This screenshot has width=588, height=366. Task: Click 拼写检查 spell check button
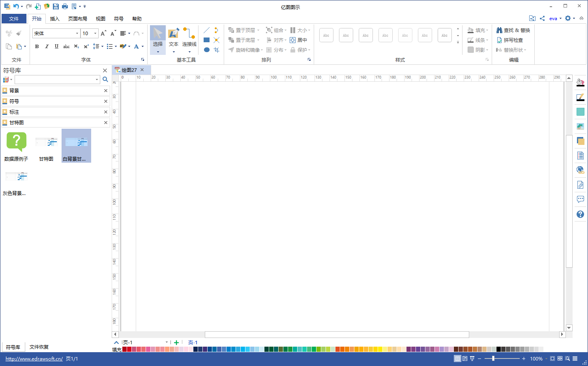pyautogui.click(x=509, y=40)
